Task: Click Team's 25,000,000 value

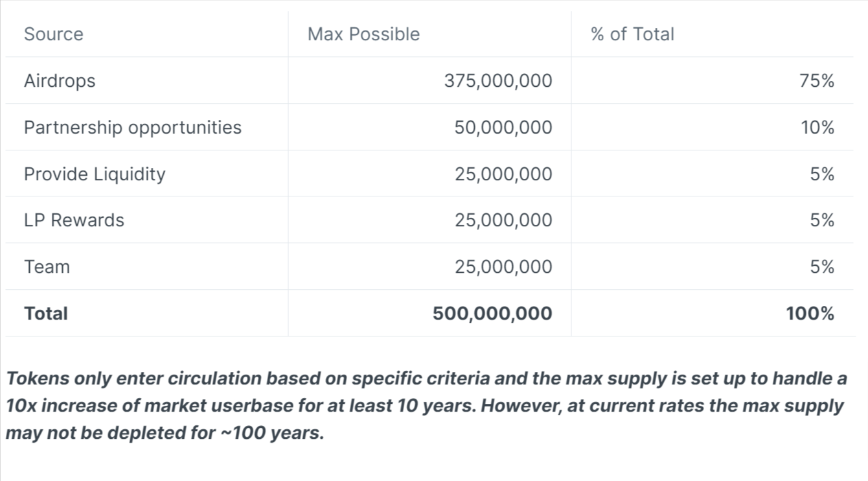Action: (x=503, y=266)
